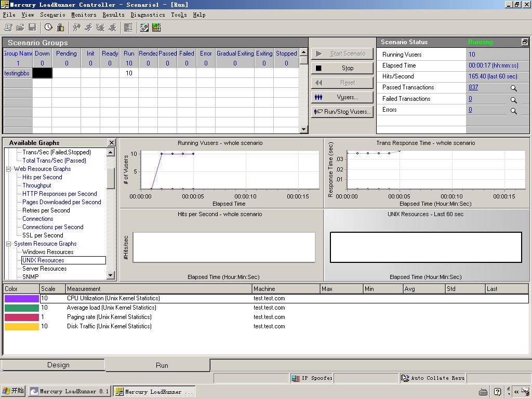Click the Stop Vusers crossed runner icon
Screen dimensions: 532x399
click(112, 28)
